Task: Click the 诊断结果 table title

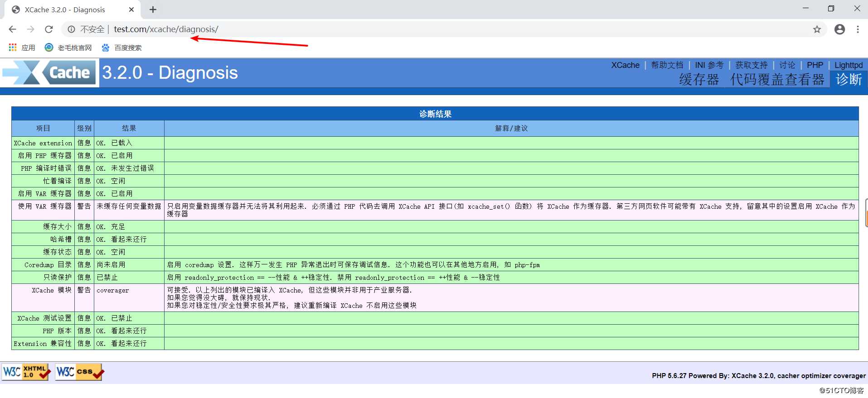Action: tap(435, 114)
